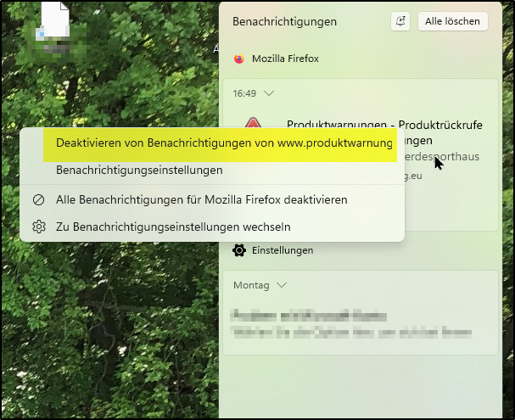Select the pixelated desktop file icon
This screenshot has height=420, width=515.
[55, 31]
